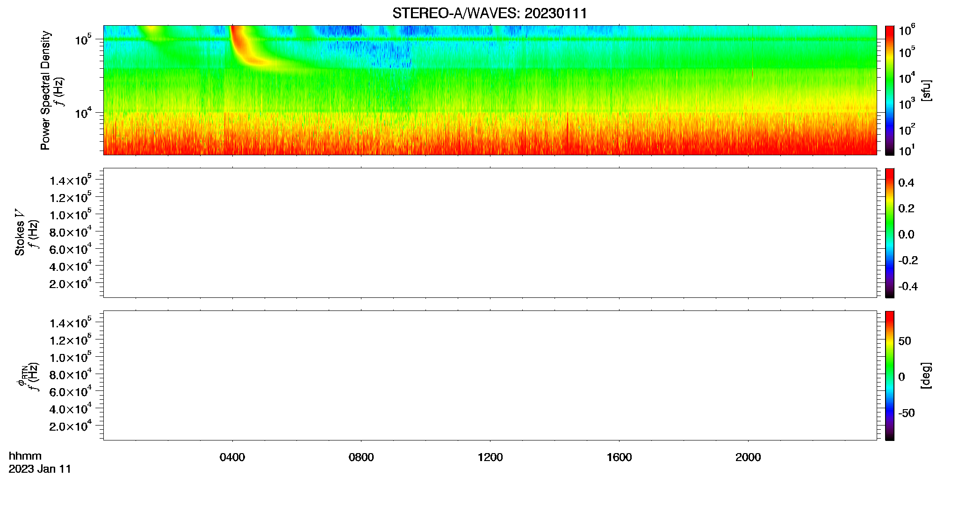This screenshot has height=505, width=980.
Task: Click the empty Stokes V plot panel
Action: [490, 233]
